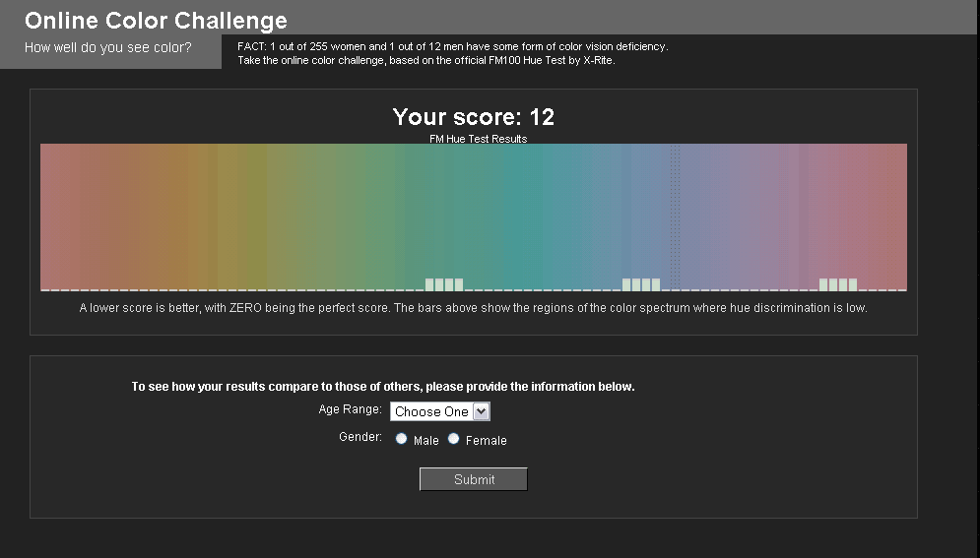The height and width of the screenshot is (558, 980).
Task: Click the Male label text
Action: [426, 441]
